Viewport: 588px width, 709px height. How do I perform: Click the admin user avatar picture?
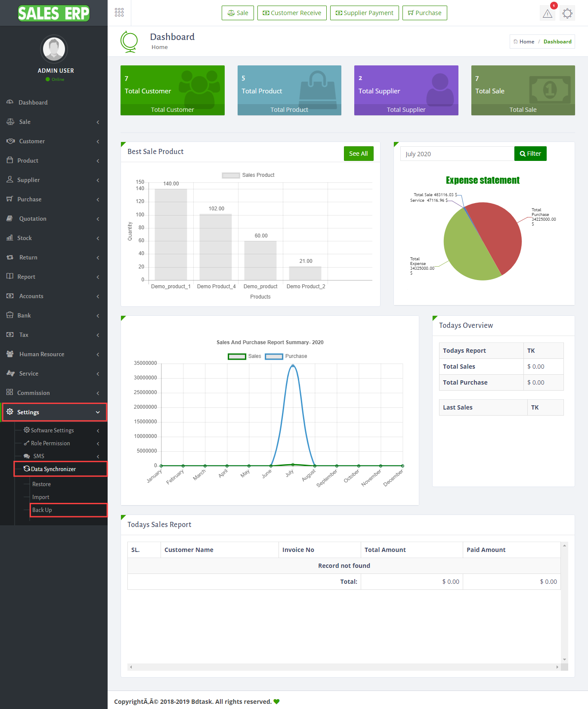click(x=54, y=49)
